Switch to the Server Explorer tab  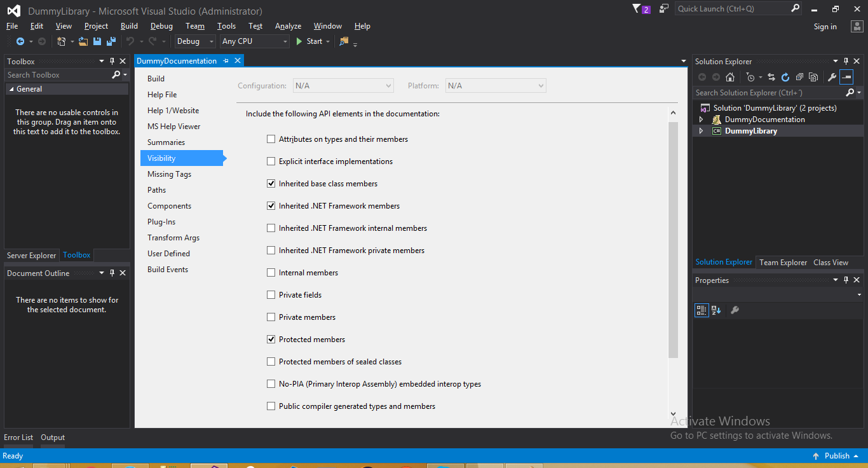[32, 256]
